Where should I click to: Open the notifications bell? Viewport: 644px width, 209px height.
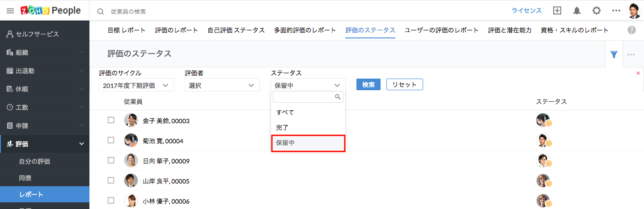coord(577,11)
